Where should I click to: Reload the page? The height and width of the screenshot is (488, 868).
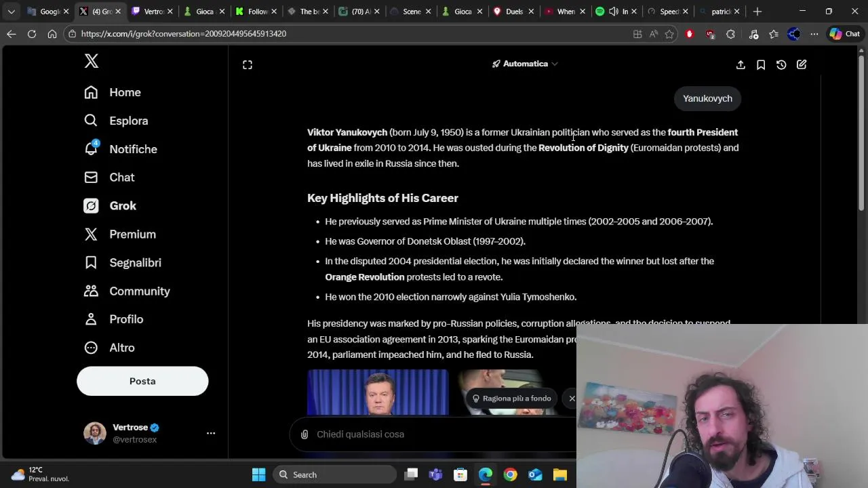(32, 34)
